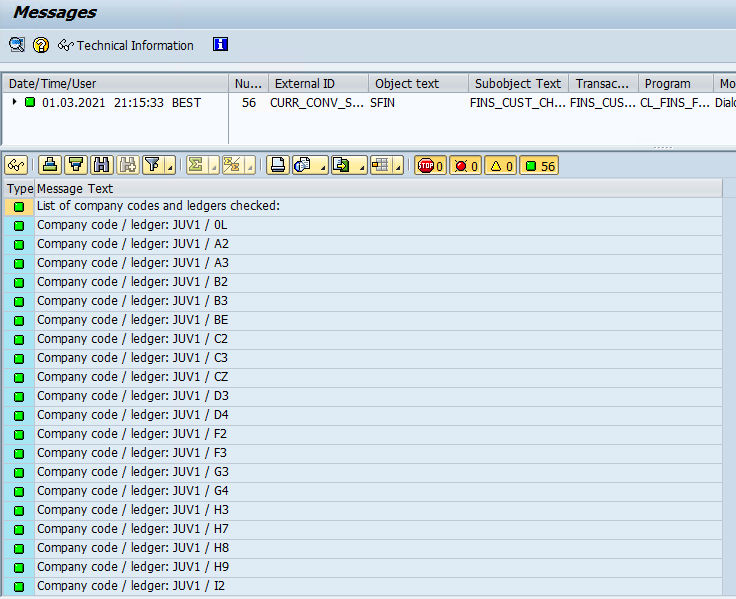This screenshot has width=736, height=599.
Task: Open the display log icon in the Messages toolbar
Action: pos(17,45)
